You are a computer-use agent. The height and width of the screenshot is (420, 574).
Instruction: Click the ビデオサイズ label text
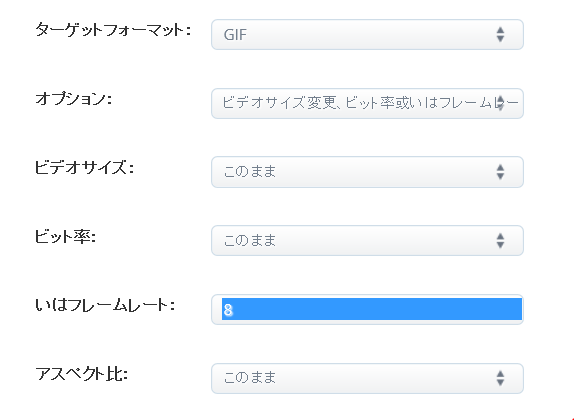[84, 168]
